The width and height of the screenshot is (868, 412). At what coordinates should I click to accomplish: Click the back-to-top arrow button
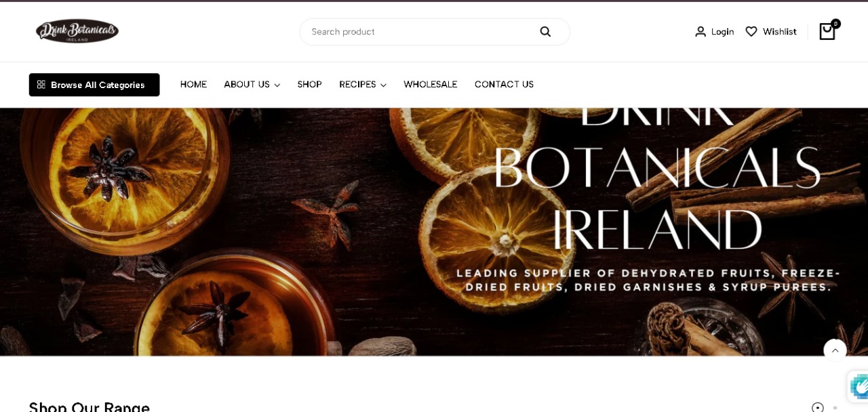835,350
